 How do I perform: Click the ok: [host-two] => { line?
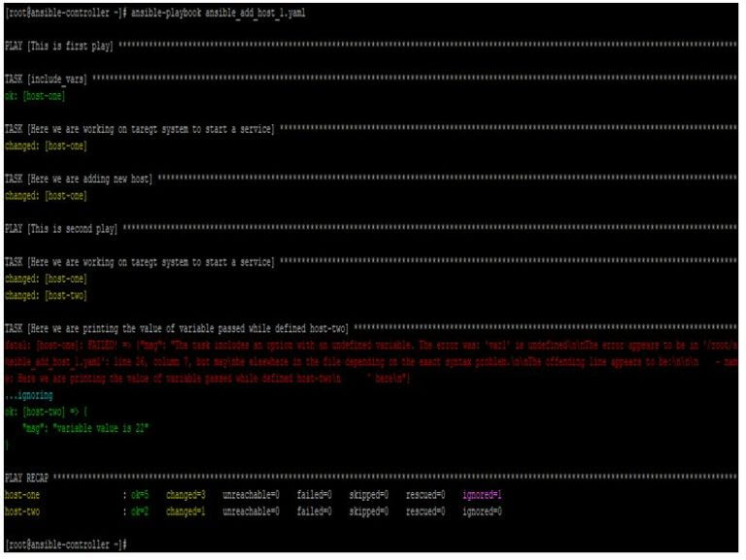[47, 412]
